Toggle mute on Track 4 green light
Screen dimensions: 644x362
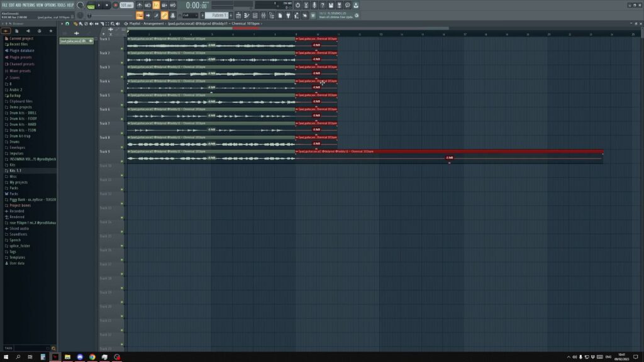pyautogui.click(x=122, y=90)
